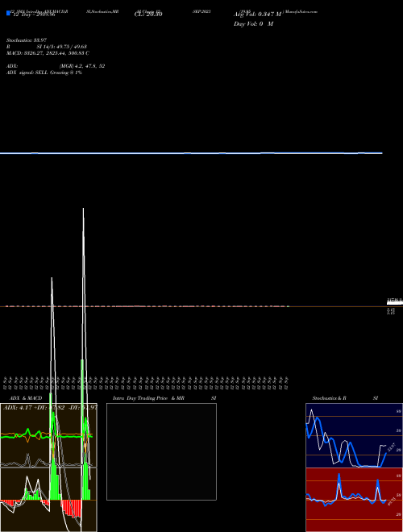The image size is (403, 532).
Task: Click the MunafaSutra.com watermark link at top
Action: [x=301, y=11]
